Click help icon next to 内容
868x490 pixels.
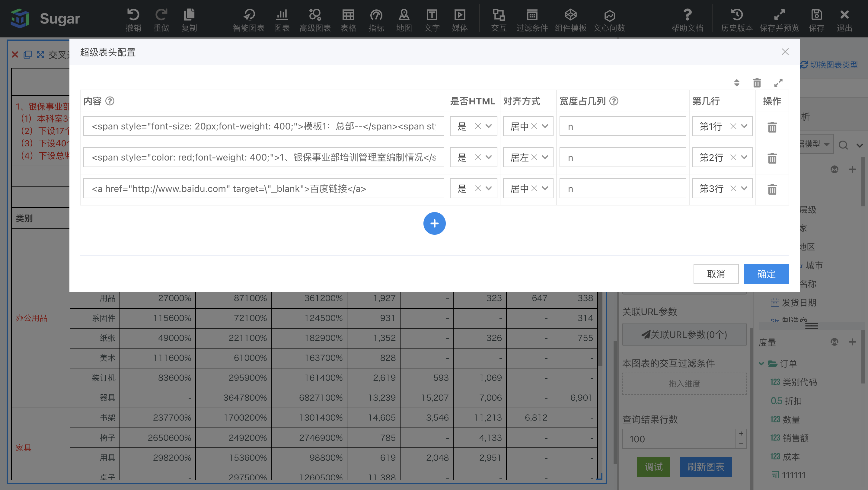coord(110,101)
